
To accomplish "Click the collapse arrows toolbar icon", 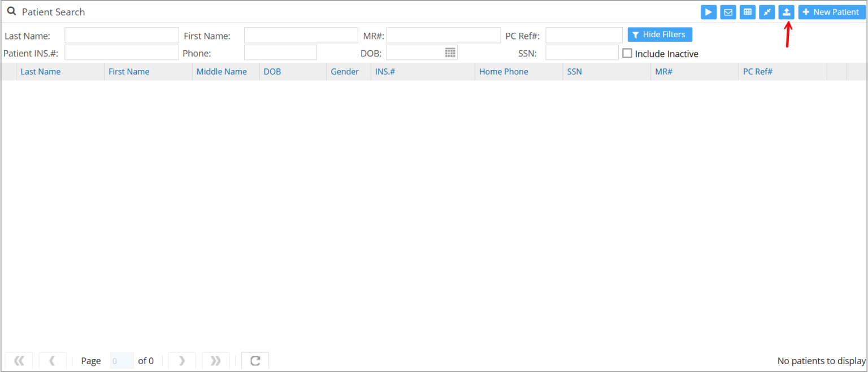I will pos(767,12).
